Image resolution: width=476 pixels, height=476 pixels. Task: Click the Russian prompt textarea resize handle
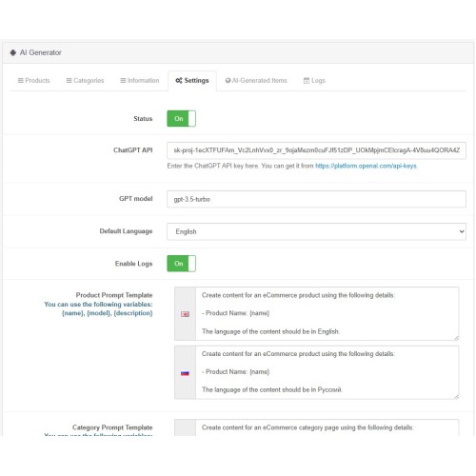(456, 396)
